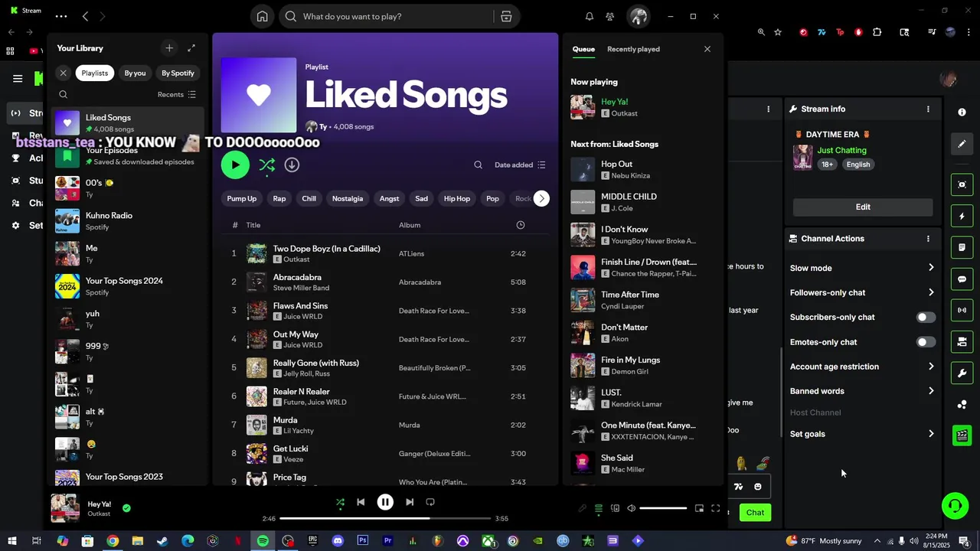
Task: Click MIDDLE CHILD in the queue
Action: tap(629, 197)
